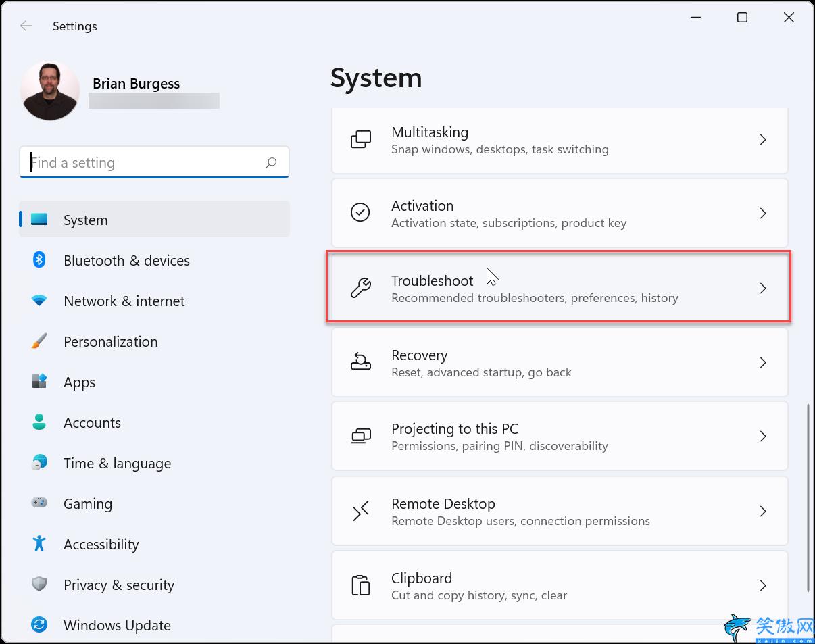Click the Accessibility figure icon
Image resolution: width=815 pixels, height=644 pixels.
(39, 543)
